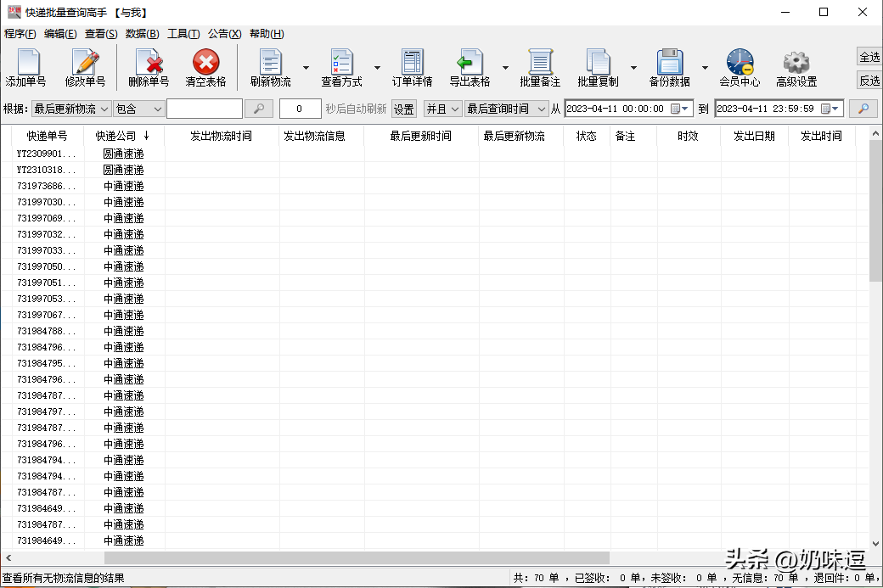Screen dimensions: 883x588
Task: Open the 最后更新物流 filter field combo box
Action: (71, 109)
